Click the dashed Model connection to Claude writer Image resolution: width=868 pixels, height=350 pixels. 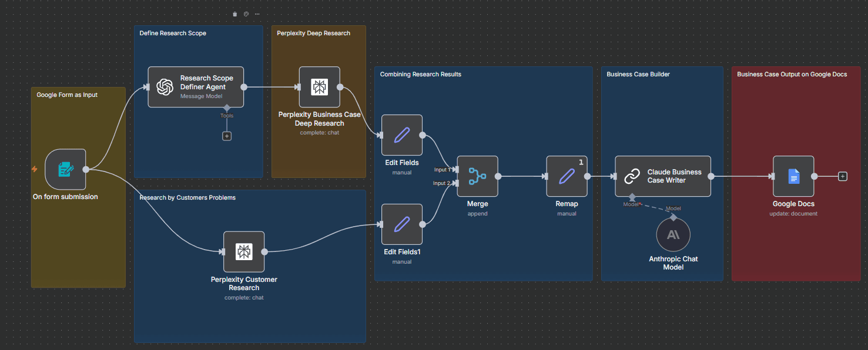tap(652, 206)
